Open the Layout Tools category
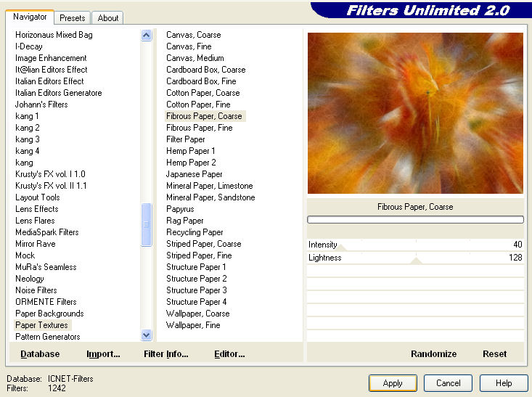This screenshot has width=532, height=397. tap(37, 197)
